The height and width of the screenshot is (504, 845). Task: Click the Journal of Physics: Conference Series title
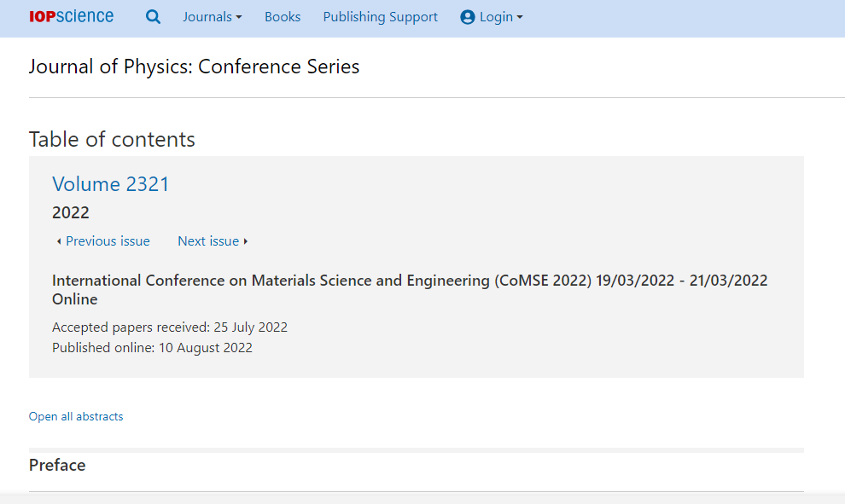click(x=194, y=67)
